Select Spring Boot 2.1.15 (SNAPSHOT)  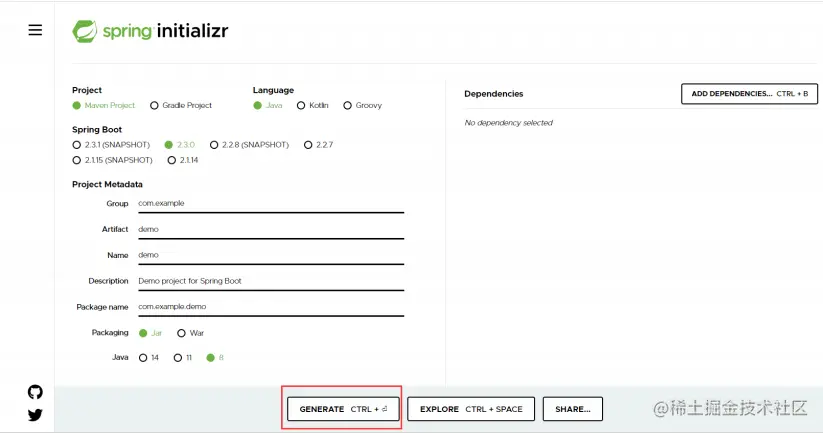tap(77, 160)
